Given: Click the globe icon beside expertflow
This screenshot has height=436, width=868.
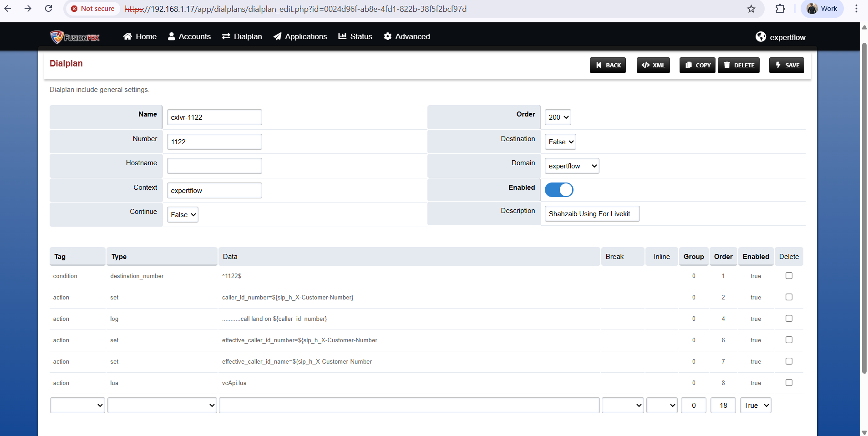Looking at the screenshot, I should coord(761,37).
